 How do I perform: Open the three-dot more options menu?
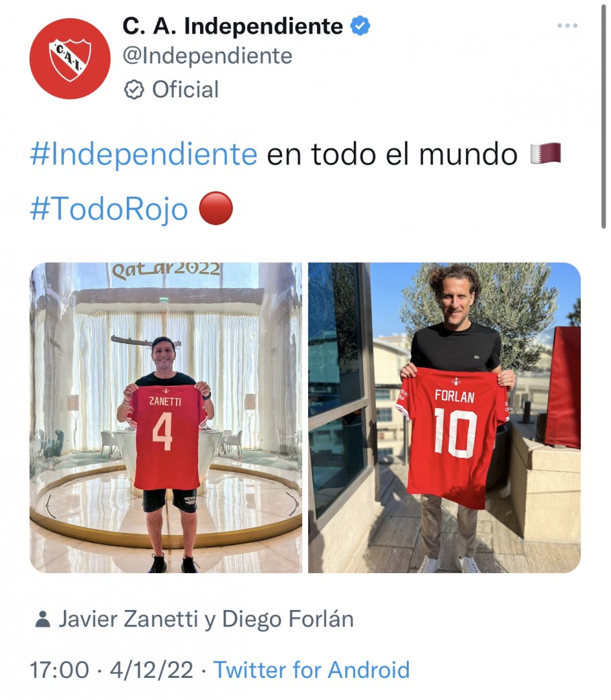pyautogui.click(x=567, y=26)
